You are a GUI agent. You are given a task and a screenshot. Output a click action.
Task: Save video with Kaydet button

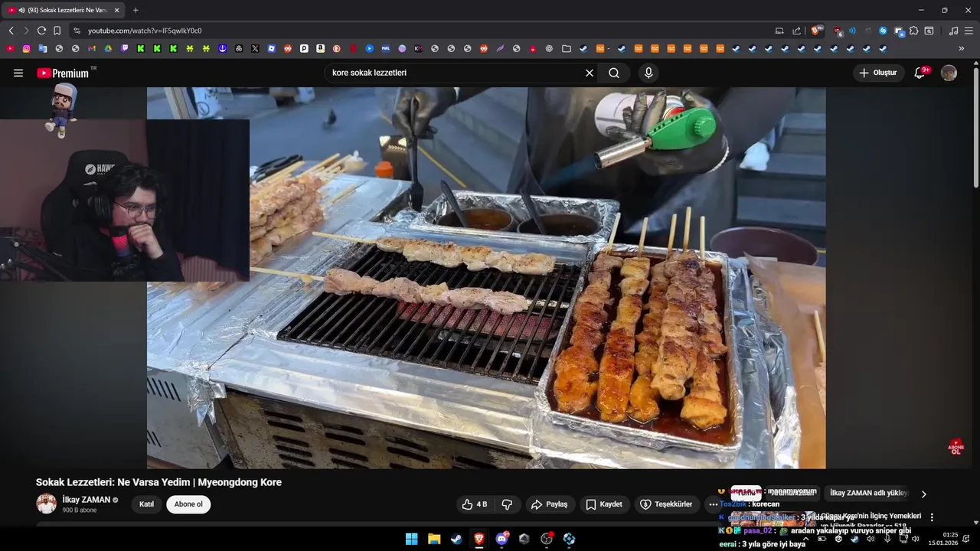605,504
